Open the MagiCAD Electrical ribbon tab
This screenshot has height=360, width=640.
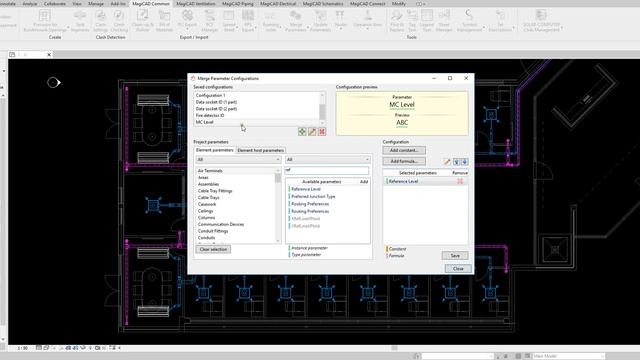pyautogui.click(x=278, y=4)
